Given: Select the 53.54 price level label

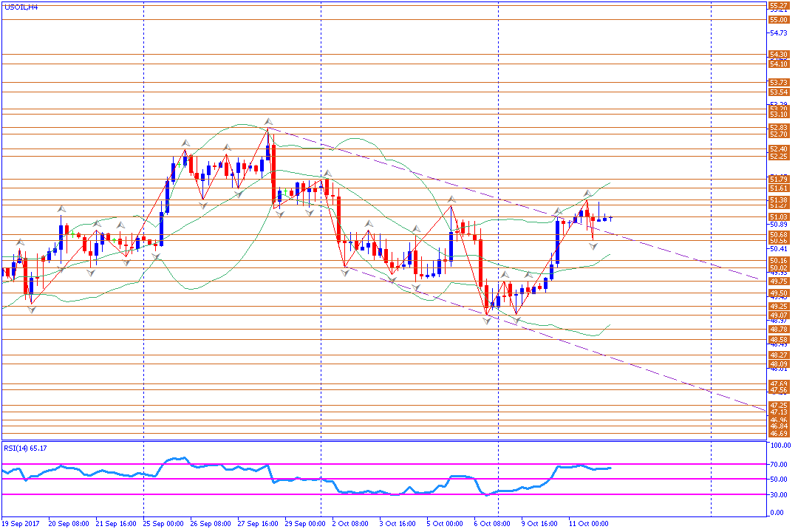Looking at the screenshot, I should tap(779, 92).
